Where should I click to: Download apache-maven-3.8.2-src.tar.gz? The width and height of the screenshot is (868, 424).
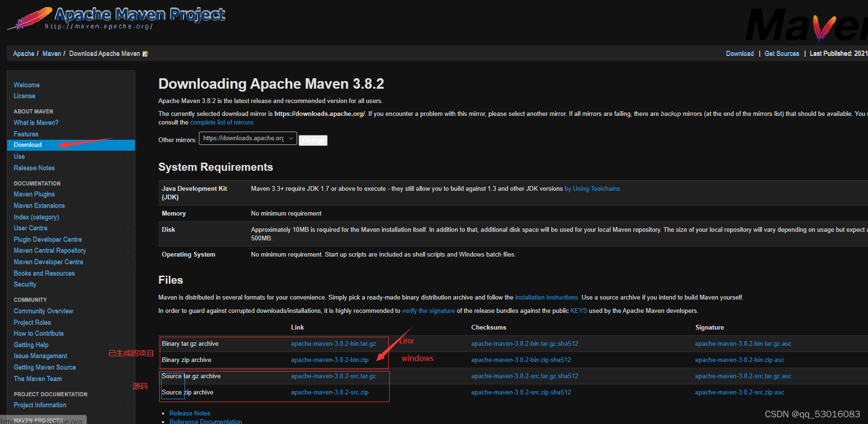333,376
